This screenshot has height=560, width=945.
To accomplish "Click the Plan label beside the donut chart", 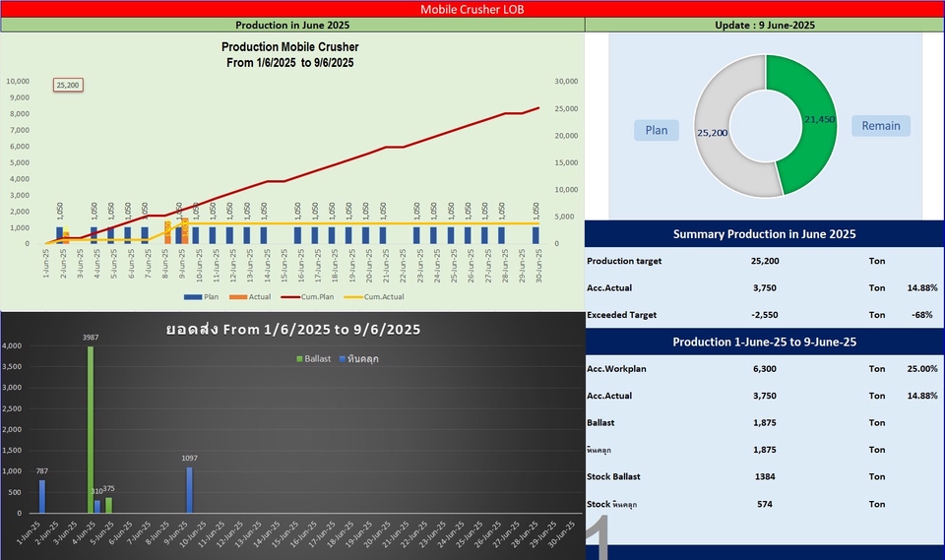I will (x=656, y=130).
